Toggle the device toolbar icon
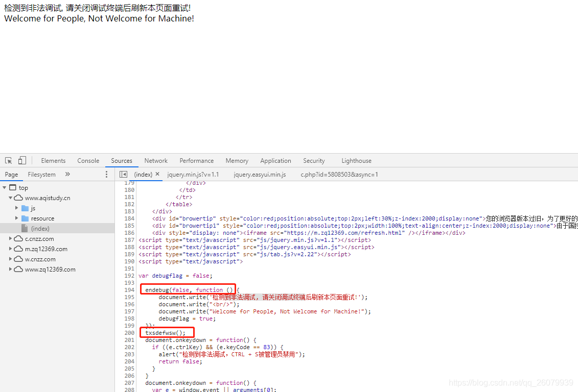 (x=22, y=160)
